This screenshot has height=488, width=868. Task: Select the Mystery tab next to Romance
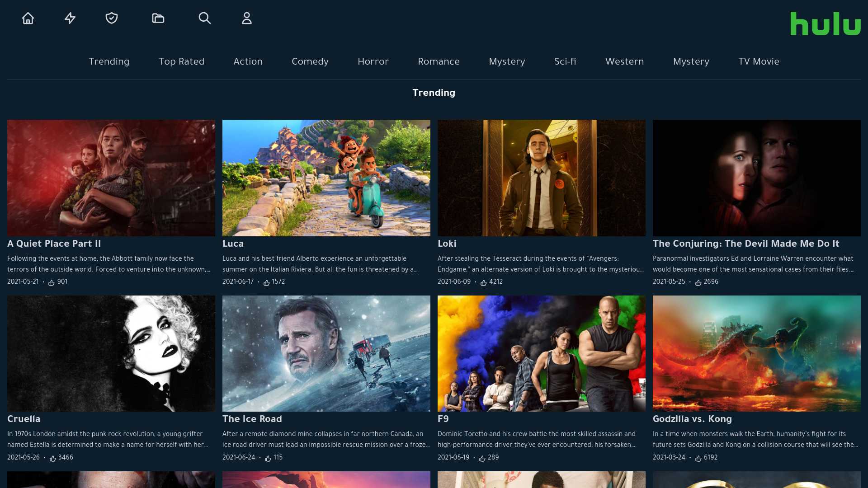(x=507, y=61)
